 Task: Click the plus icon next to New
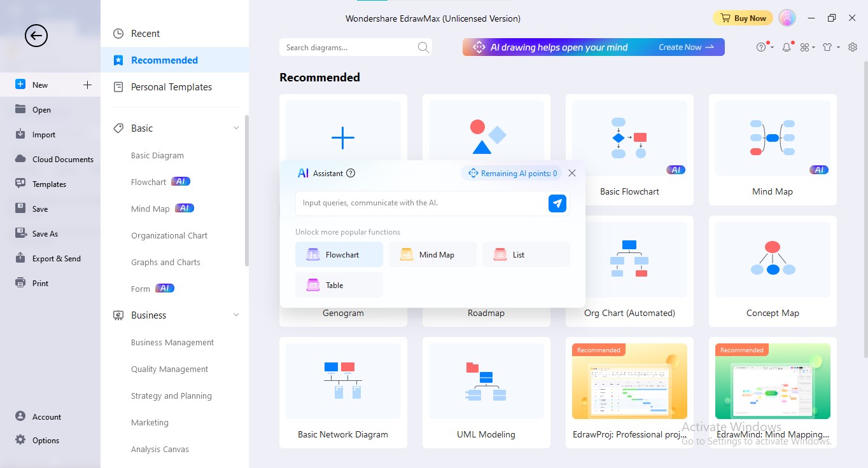pyautogui.click(x=88, y=85)
